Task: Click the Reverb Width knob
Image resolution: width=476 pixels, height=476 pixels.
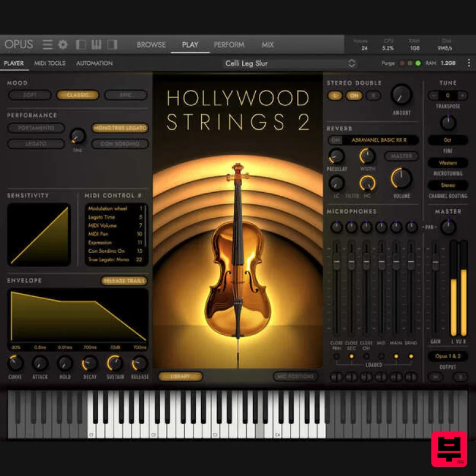Action: 367,156
